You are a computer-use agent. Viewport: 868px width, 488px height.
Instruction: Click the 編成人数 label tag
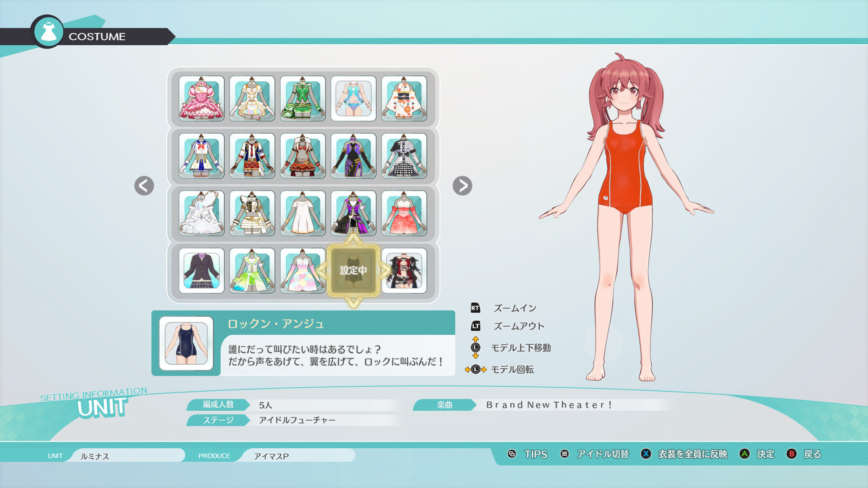218,405
